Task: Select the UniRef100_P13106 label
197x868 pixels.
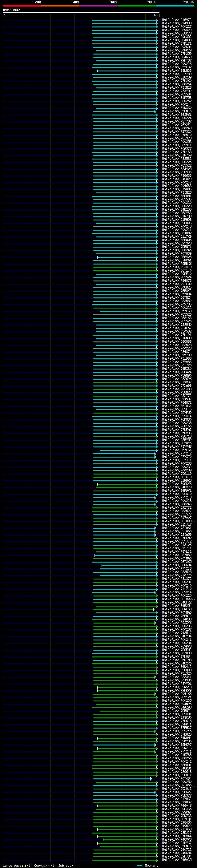Action: click(176, 545)
